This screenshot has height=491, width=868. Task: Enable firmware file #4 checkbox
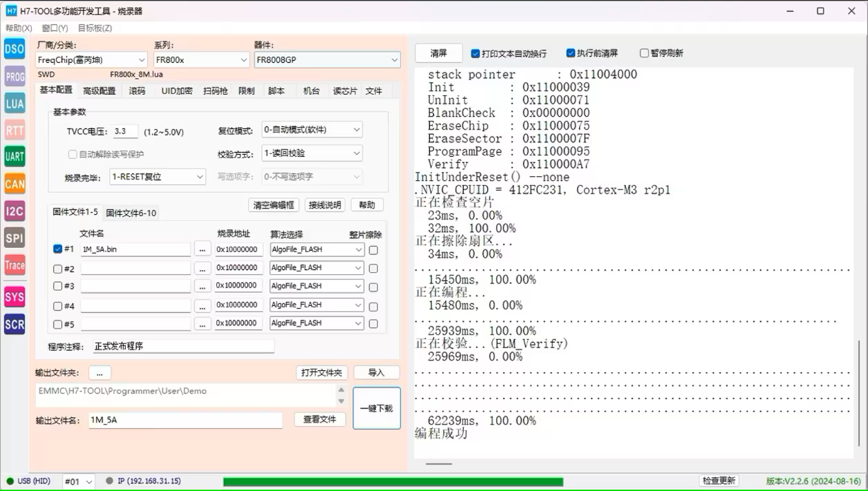58,306
